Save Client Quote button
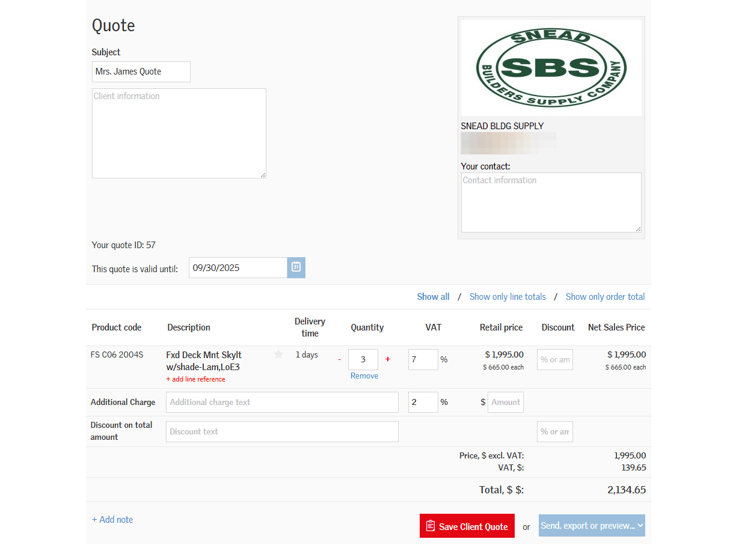Image resolution: width=739 pixels, height=560 pixels. click(x=467, y=526)
